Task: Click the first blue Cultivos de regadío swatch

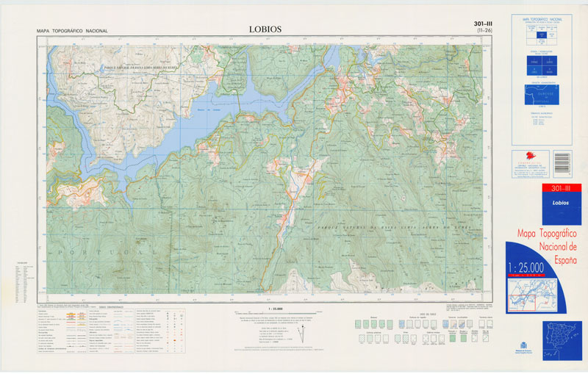Action: pyautogui.click(x=401, y=324)
